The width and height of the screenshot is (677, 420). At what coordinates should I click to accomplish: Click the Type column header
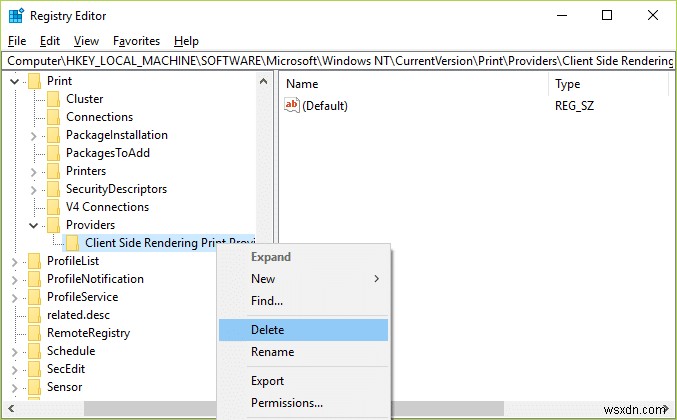(567, 84)
